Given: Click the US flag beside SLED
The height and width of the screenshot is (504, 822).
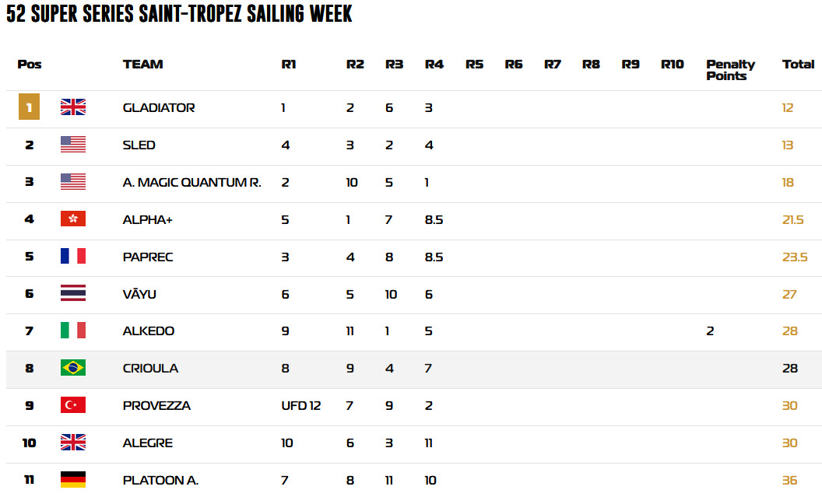Looking at the screenshot, I should [73, 144].
